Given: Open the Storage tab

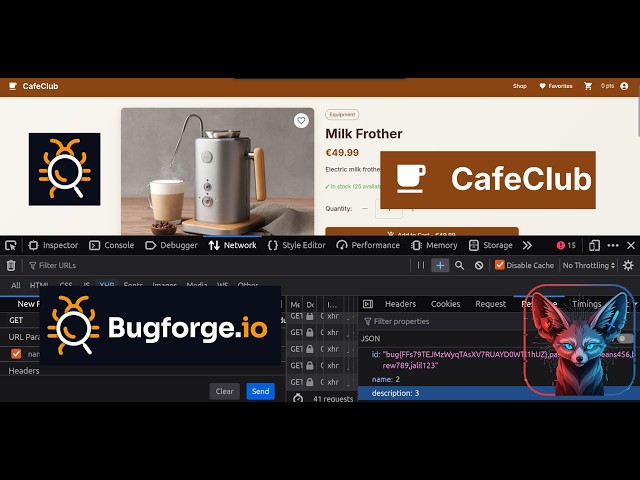Looking at the screenshot, I should click(x=491, y=245).
